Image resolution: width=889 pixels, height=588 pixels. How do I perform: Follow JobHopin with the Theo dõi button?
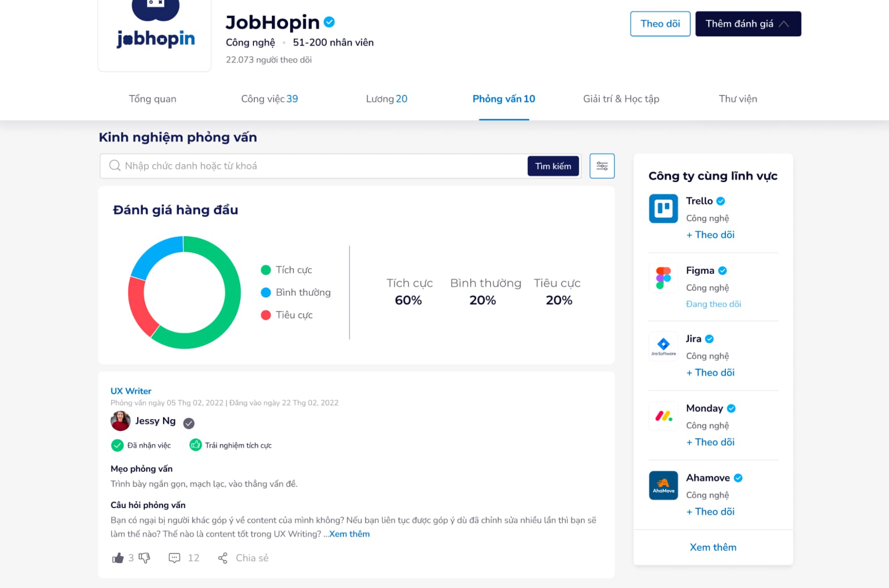pos(660,24)
